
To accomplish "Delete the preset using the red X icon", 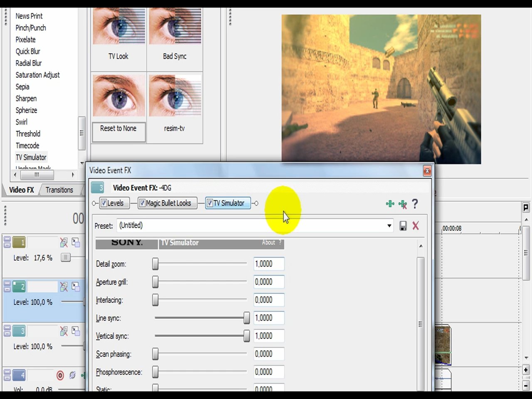I will (416, 226).
